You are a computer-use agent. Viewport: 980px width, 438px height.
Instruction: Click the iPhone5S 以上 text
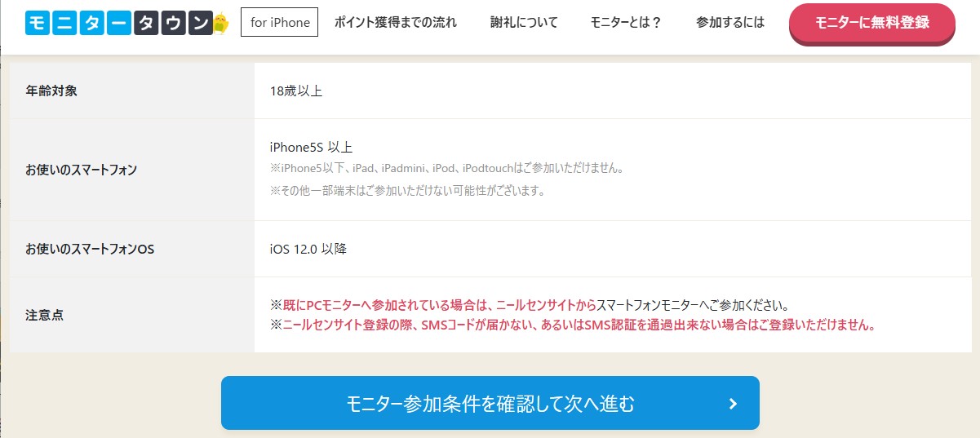[x=311, y=147]
